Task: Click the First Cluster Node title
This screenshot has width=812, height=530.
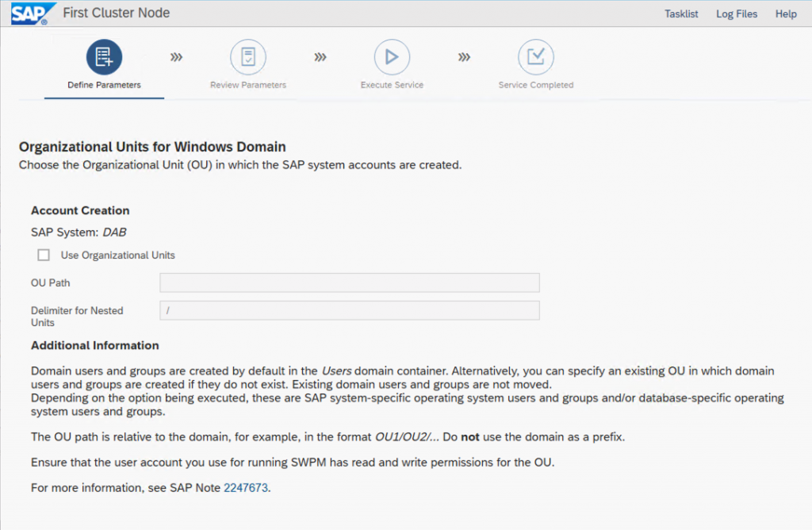Action: 117,13
